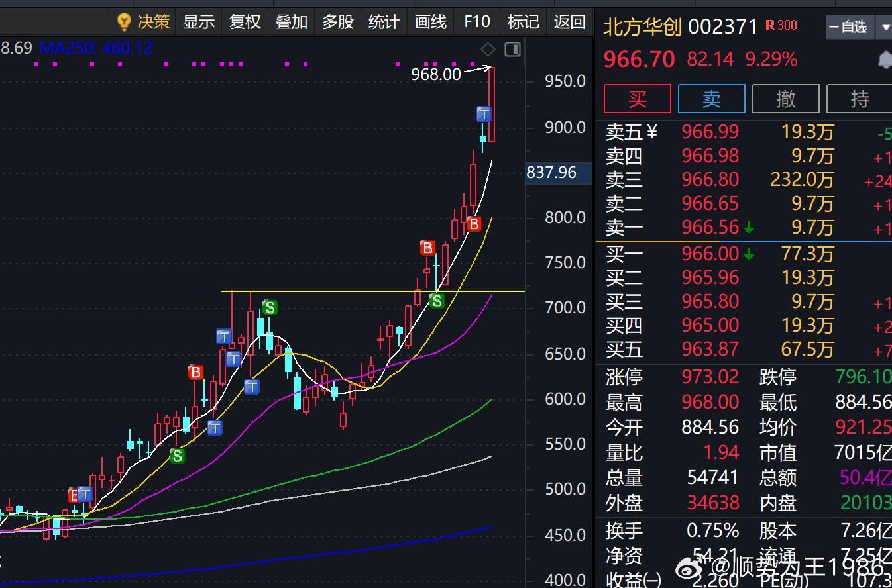
Task: Click the 换手 value 0.75%
Action: pos(712,530)
